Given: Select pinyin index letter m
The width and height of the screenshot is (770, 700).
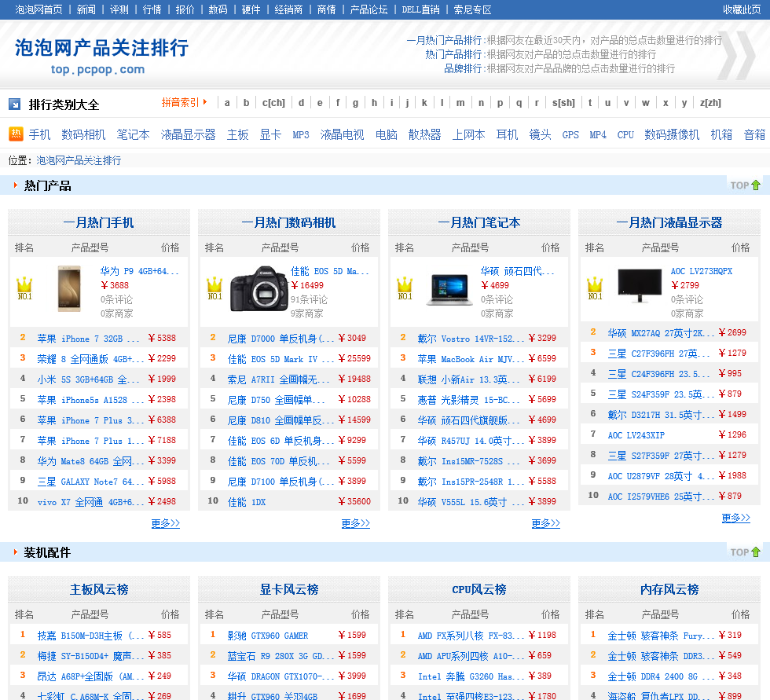Looking at the screenshot, I should (x=460, y=103).
